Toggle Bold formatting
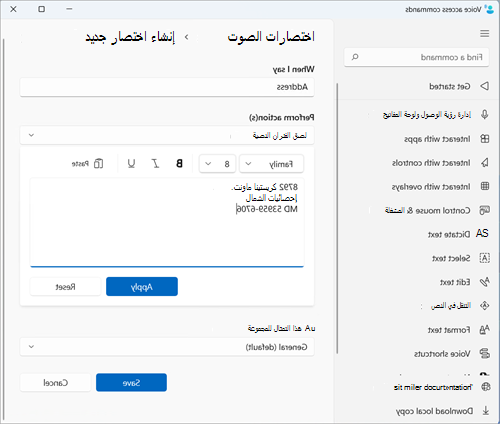 pyautogui.click(x=179, y=163)
